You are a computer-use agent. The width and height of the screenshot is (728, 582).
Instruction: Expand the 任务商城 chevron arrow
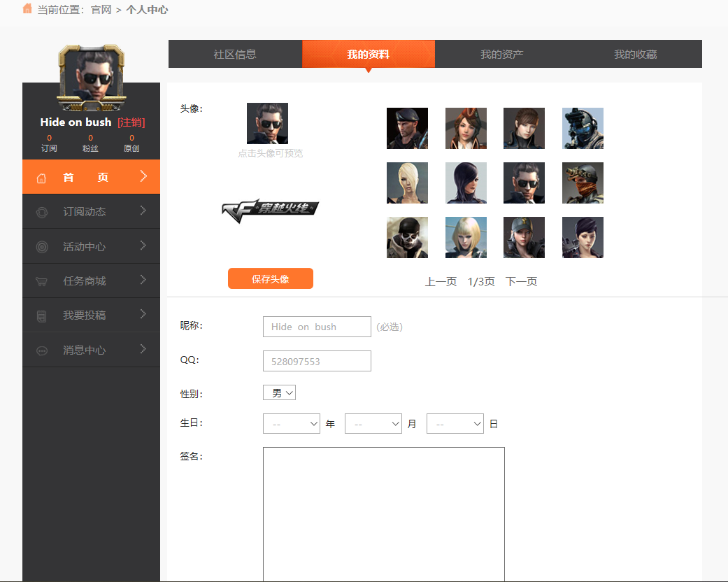click(143, 280)
